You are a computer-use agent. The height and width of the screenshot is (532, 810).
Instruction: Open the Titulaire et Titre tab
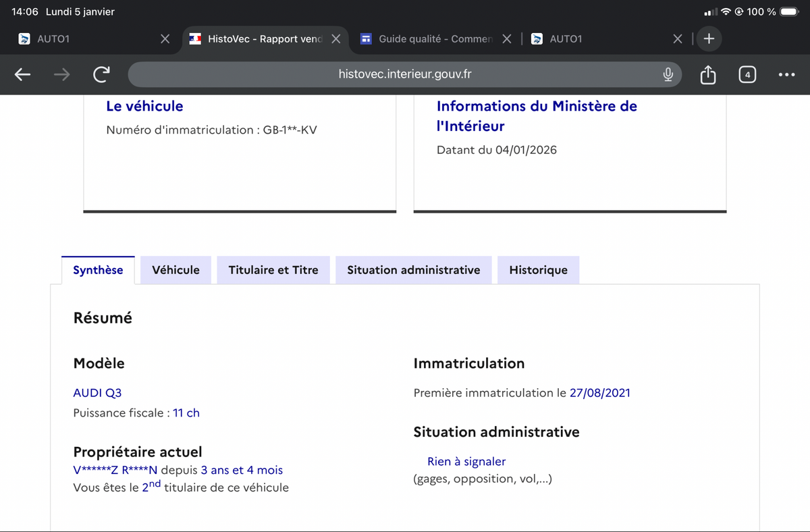click(273, 270)
